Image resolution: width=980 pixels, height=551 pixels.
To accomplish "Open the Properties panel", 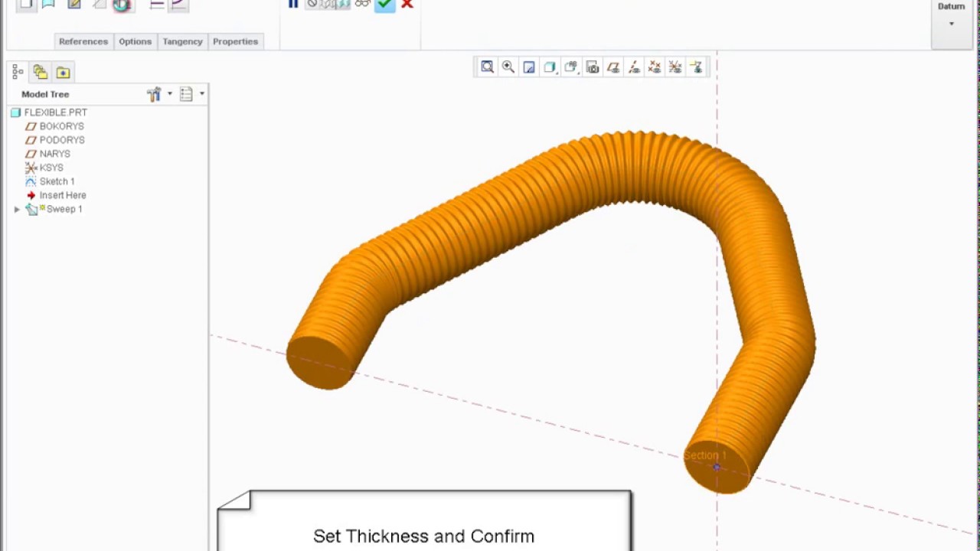I will coord(235,41).
